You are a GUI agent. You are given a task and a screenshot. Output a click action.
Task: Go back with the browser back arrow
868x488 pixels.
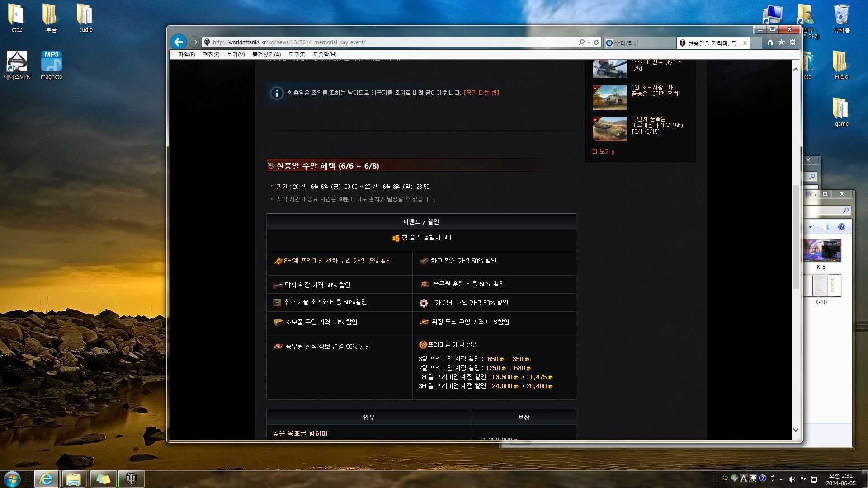pos(179,42)
